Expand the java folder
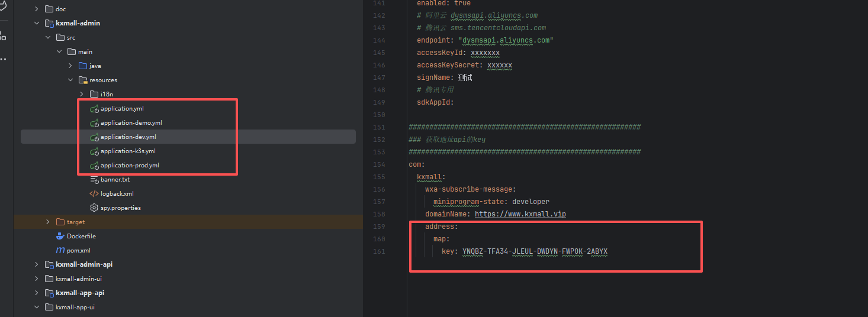This screenshot has width=868, height=317. [x=70, y=66]
